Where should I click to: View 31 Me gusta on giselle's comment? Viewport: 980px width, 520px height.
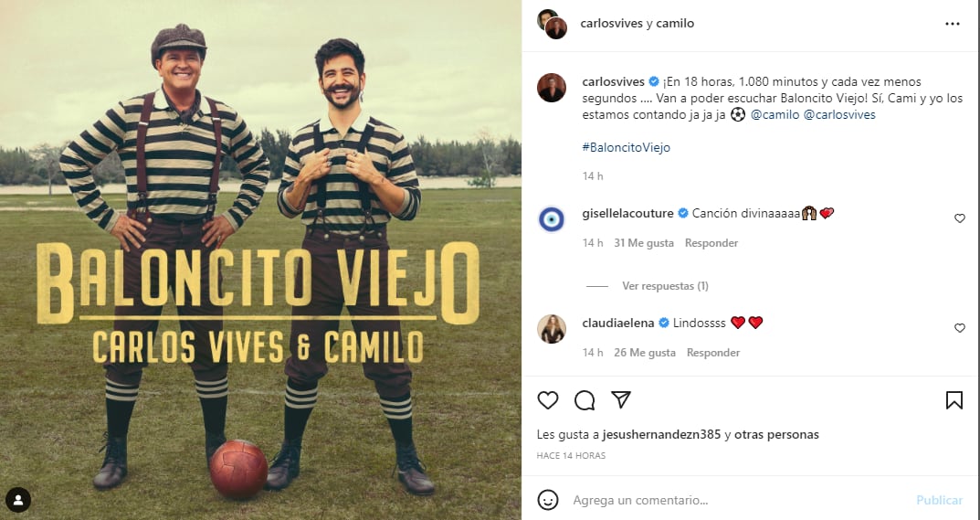click(644, 243)
